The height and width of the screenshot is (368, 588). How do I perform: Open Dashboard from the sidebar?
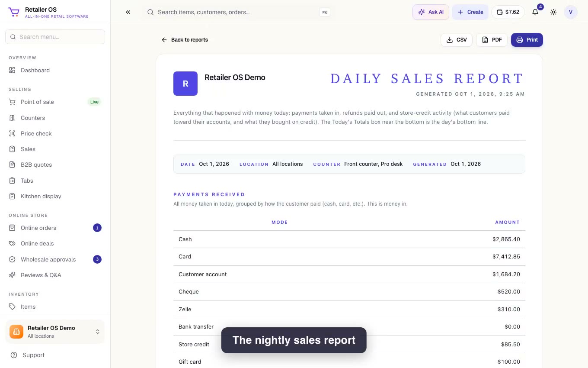tap(55, 70)
